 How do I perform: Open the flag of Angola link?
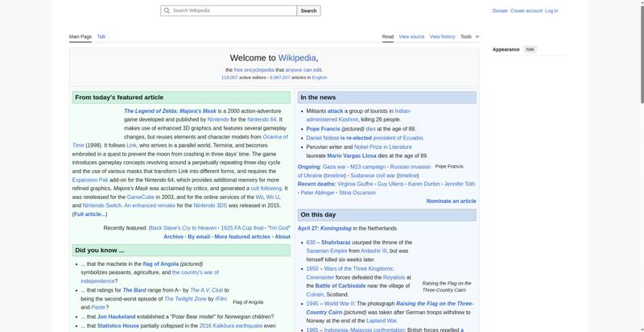[160, 264]
